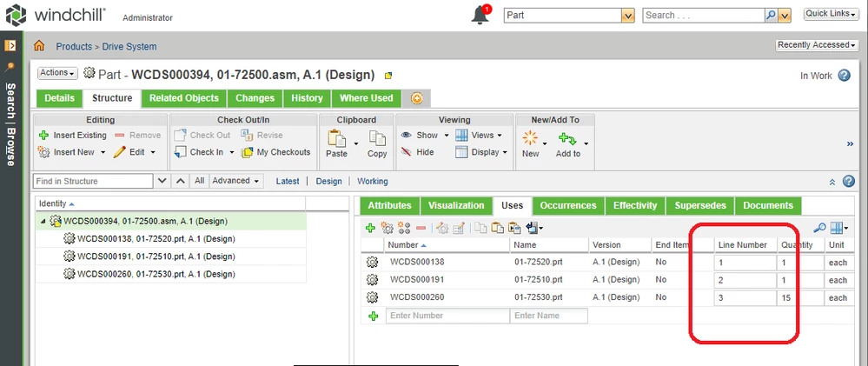Image resolution: width=868 pixels, height=366 pixels.
Task: Click the Insert Existing plus icon
Action: point(43,135)
